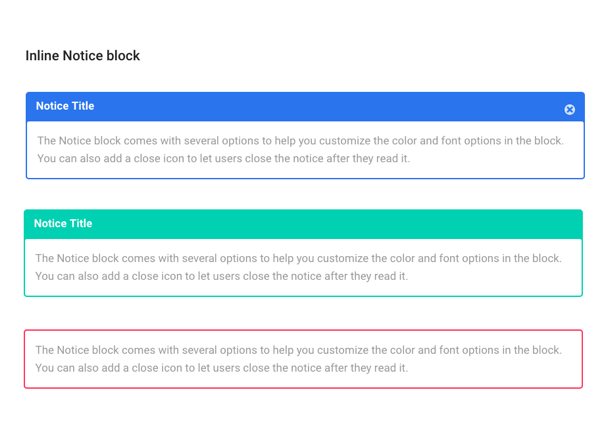Click the second text line in the pink notice
Viewport: 609px width, 435px height.
(x=221, y=368)
